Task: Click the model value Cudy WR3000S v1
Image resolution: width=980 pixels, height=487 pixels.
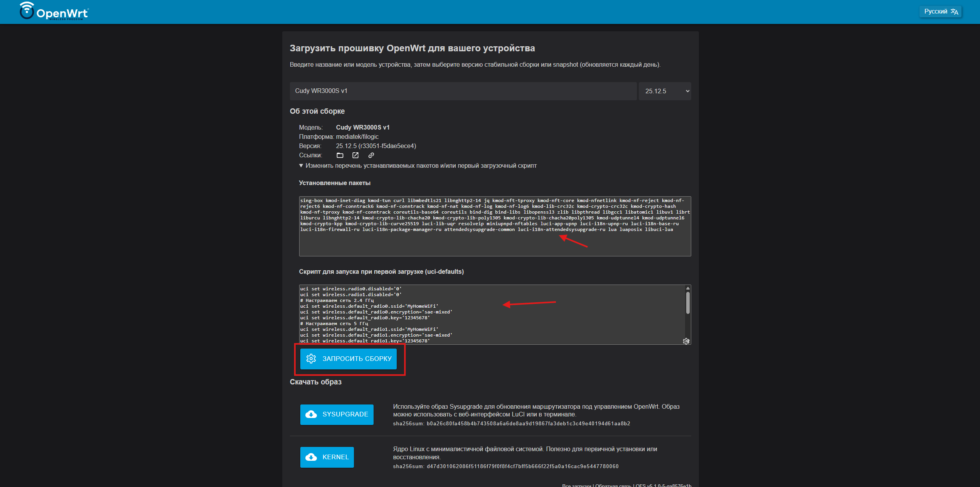Action: tap(363, 128)
